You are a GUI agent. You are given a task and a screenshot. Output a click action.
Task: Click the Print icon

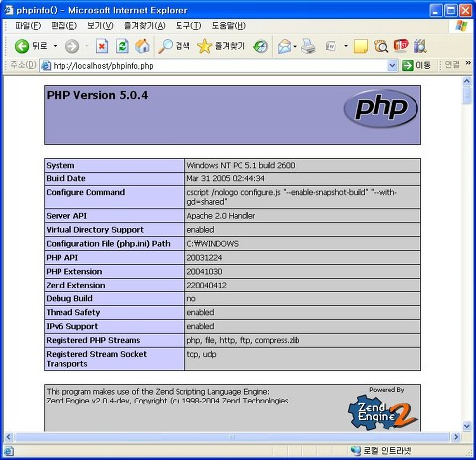308,46
